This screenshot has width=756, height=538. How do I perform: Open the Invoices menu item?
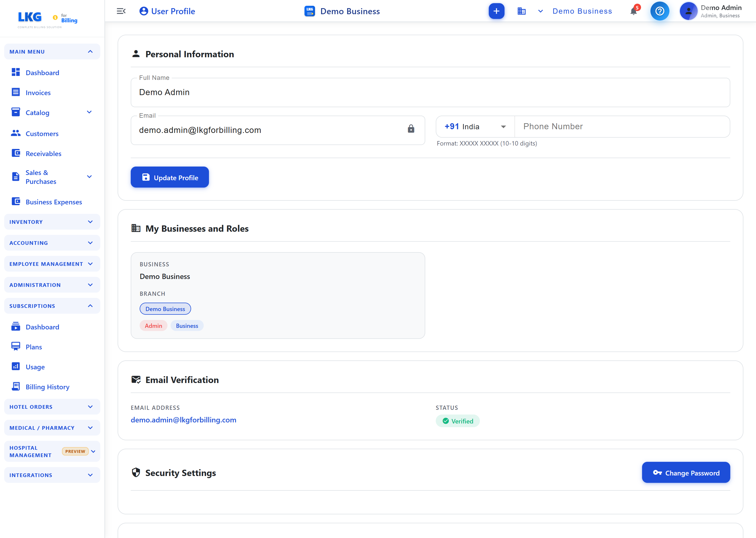pos(52,92)
